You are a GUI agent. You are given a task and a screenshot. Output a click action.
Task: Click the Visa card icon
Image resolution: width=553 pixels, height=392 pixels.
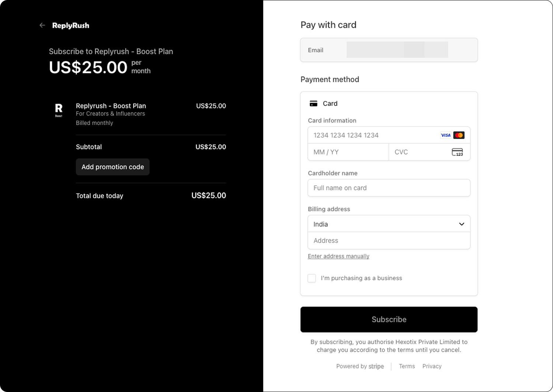[446, 135]
